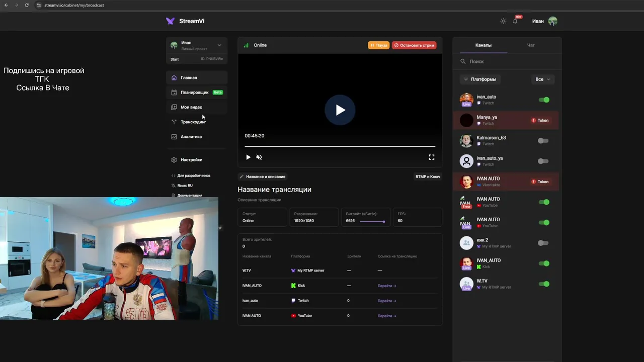The width and height of the screenshot is (644, 362).
Task: Open Мои видео in the sidebar
Action: [197, 107]
